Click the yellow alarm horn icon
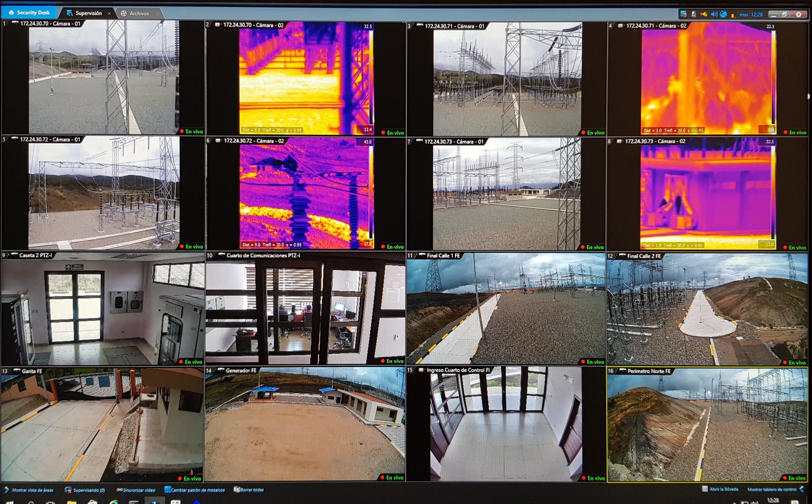Viewport: 812px width, 504px height. click(x=704, y=14)
